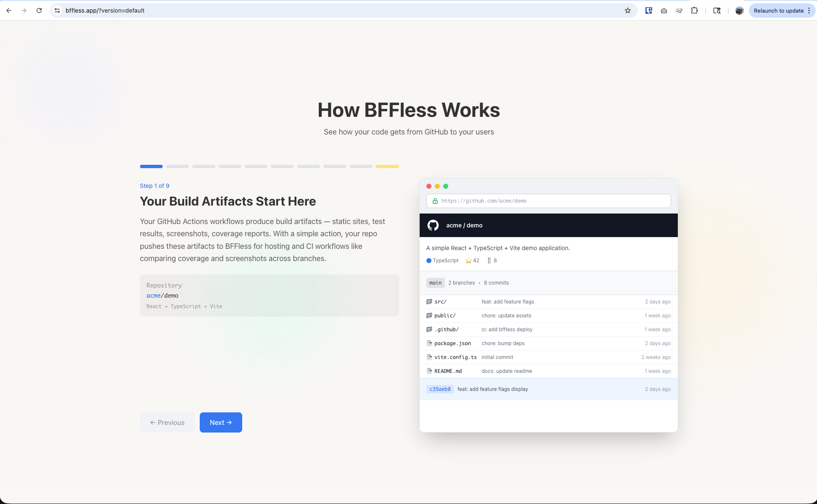Click the src/ folder icon
The width and height of the screenshot is (817, 504).
coord(429,302)
